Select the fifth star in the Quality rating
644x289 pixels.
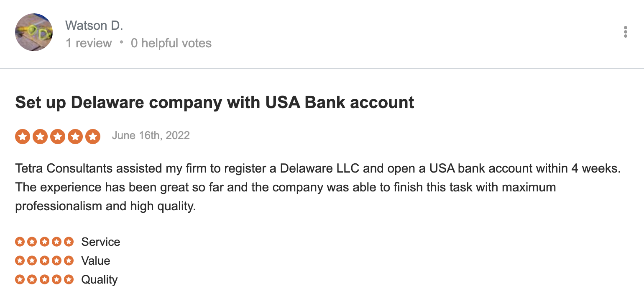click(x=69, y=279)
